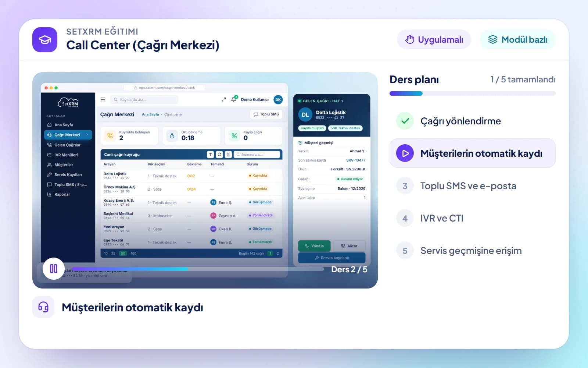Click the Uygulamalı tag
Image resolution: width=588 pixels, height=368 pixels.
click(x=434, y=39)
